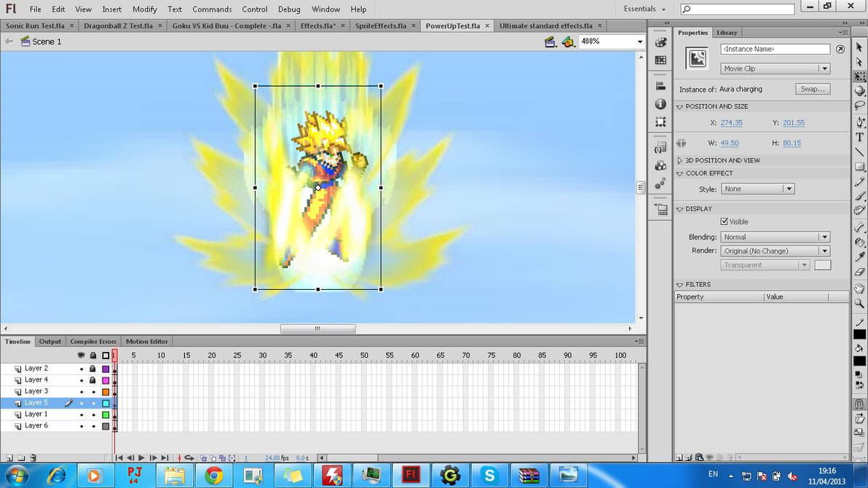Select the Deco tool
This screenshot has height=488, width=868.
[x=859, y=210]
